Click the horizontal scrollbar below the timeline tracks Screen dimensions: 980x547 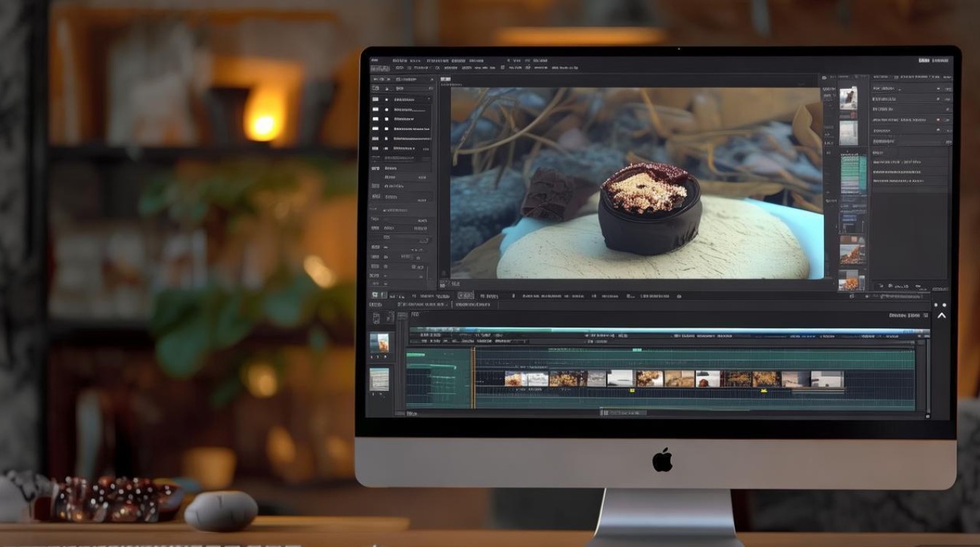[623, 413]
